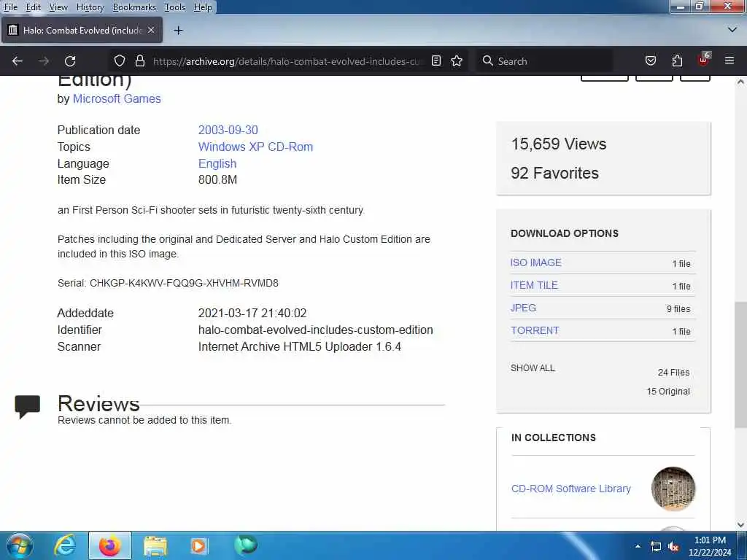Click the 15,659 Views count
Screen dimensions: 747x560
coord(558,144)
